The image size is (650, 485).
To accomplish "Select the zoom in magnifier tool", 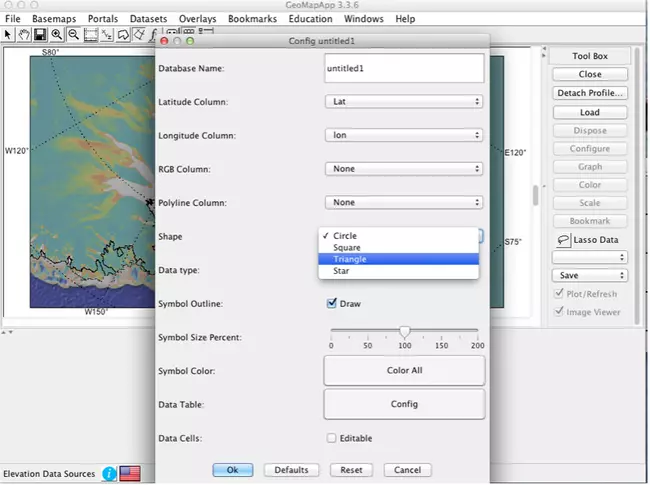I will pyautogui.click(x=57, y=34).
